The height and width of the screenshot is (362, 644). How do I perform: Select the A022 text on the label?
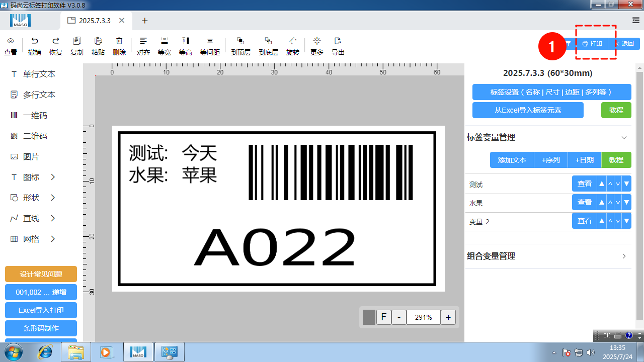tap(275, 246)
